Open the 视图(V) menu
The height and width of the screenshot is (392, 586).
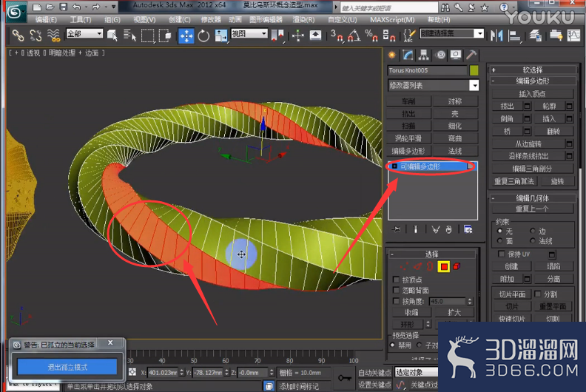(144, 20)
